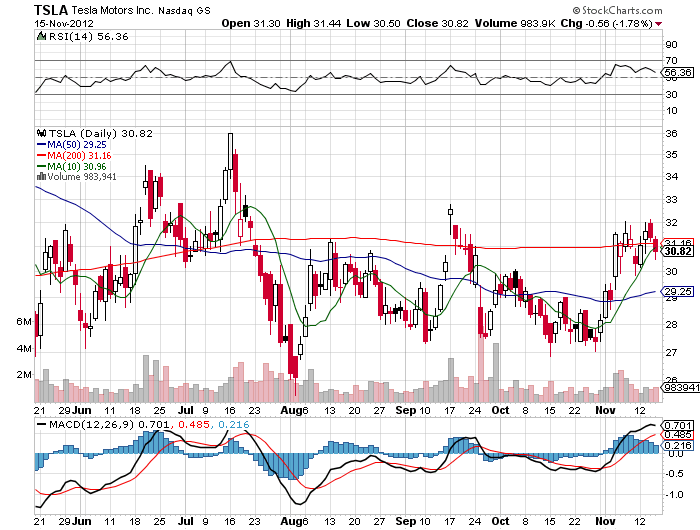Click the blue boxed 0.216 MACD axis tag
This screenshot has width=700, height=530.
point(678,445)
